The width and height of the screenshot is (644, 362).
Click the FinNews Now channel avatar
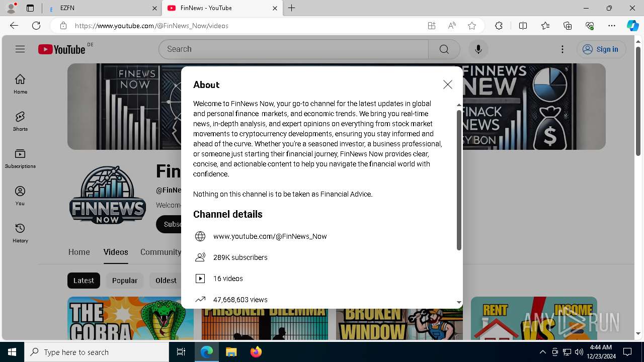click(x=108, y=195)
